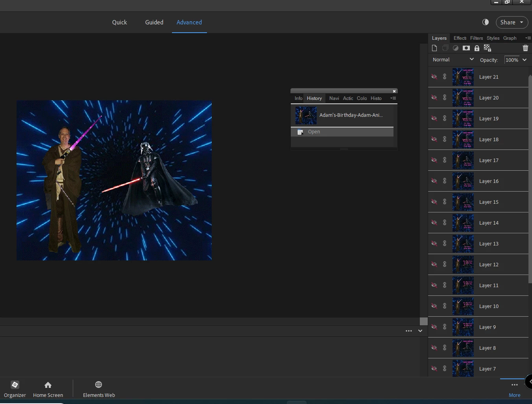Click the Open history state icon
532x404 pixels.
(300, 132)
